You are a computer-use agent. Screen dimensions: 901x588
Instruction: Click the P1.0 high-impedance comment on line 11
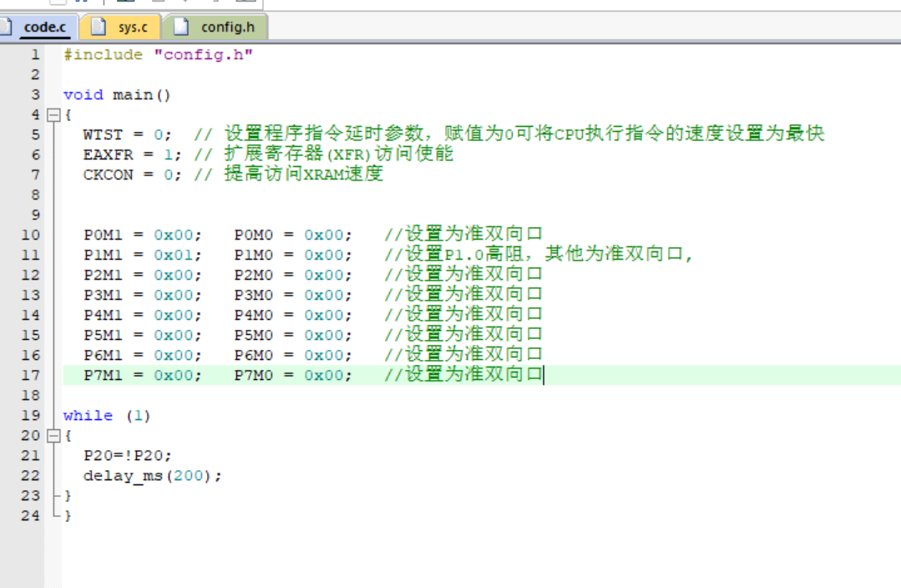(x=539, y=254)
